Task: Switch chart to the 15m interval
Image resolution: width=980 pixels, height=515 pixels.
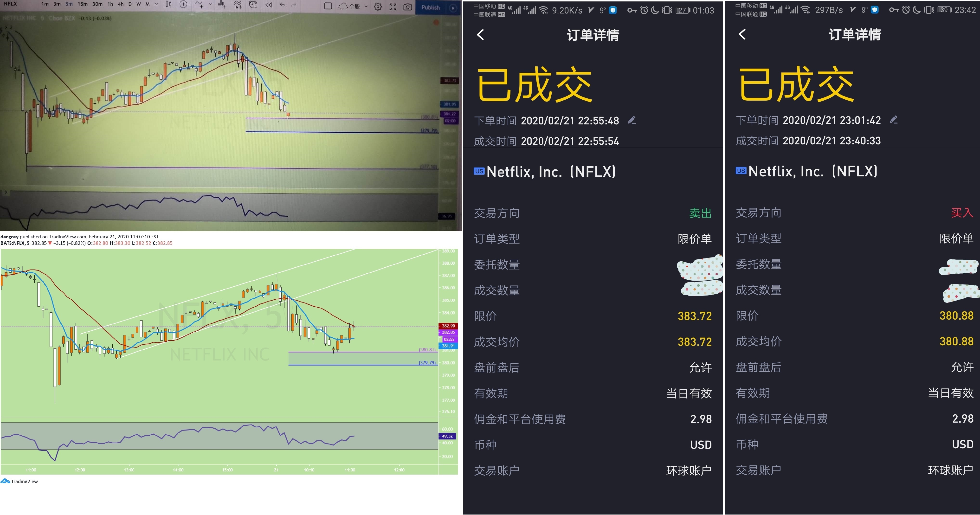Action: (x=82, y=4)
